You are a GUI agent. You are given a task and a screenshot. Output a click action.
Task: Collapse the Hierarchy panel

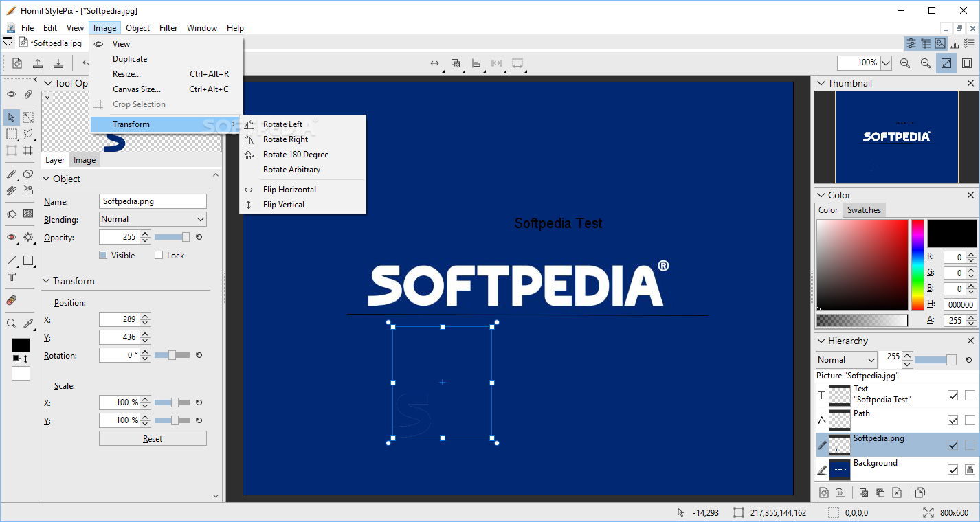coord(821,341)
